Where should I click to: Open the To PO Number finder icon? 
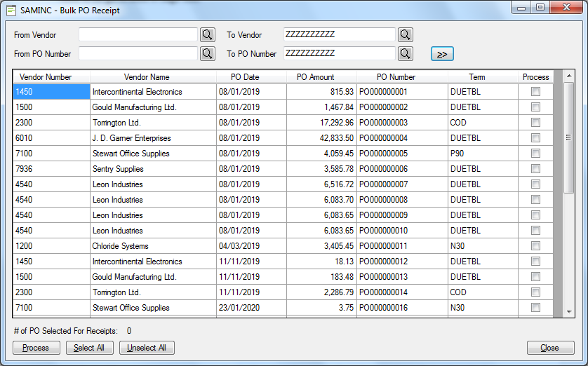pyautogui.click(x=405, y=53)
